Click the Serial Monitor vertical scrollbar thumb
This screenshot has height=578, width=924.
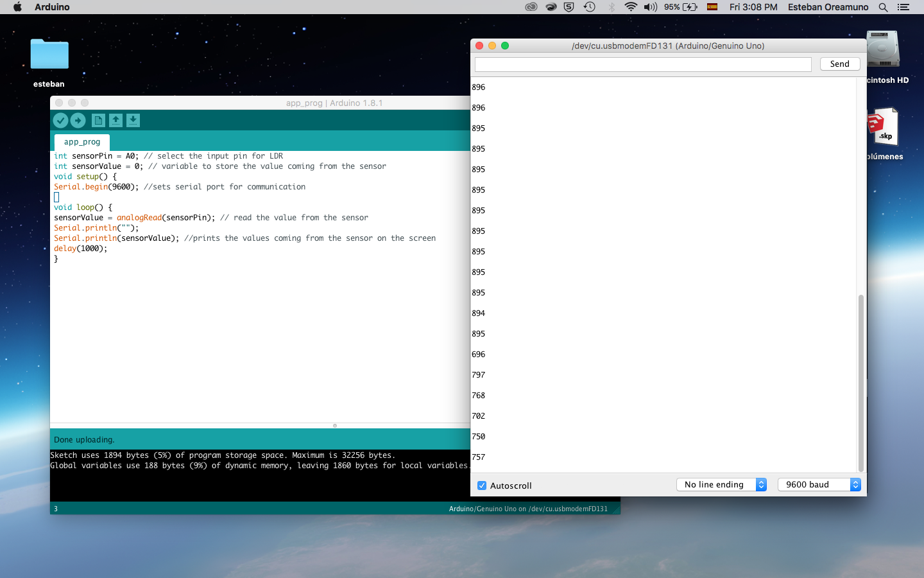[861, 383]
